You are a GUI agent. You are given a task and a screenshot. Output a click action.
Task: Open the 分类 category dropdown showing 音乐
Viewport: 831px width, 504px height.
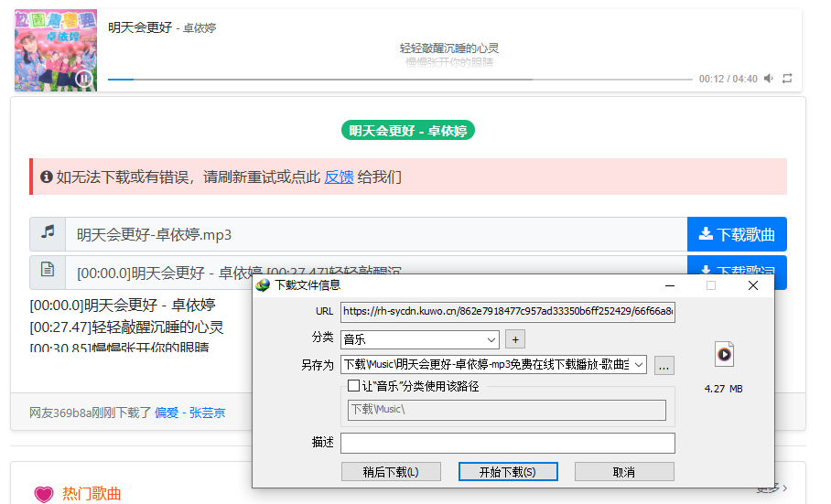click(420, 339)
